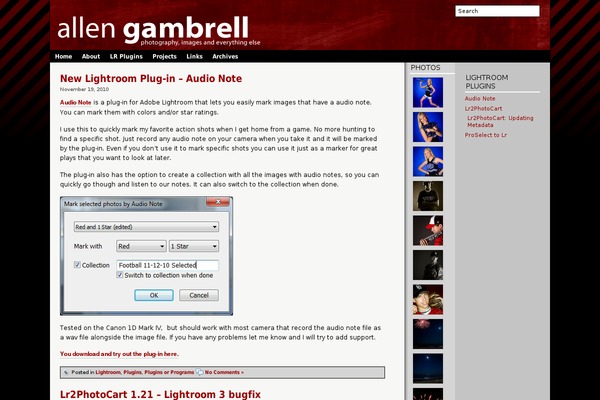Click the OK button in dialog

pyautogui.click(x=154, y=295)
